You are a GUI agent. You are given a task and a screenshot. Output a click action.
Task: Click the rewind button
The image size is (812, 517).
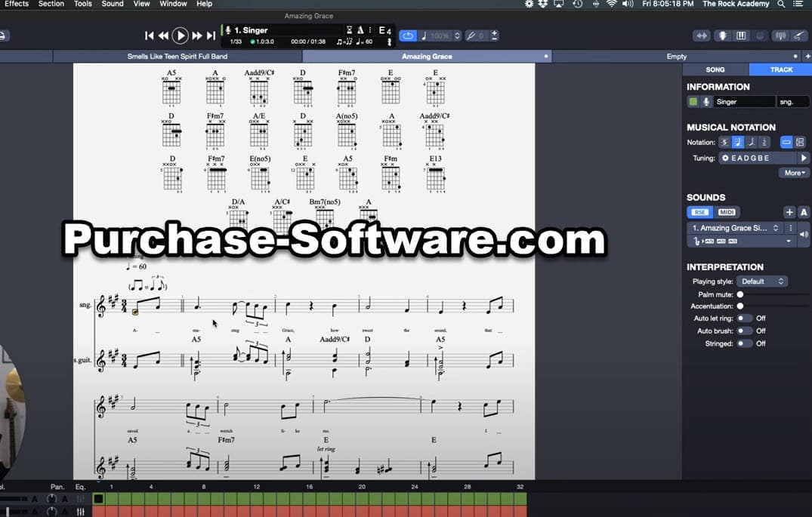tap(164, 35)
